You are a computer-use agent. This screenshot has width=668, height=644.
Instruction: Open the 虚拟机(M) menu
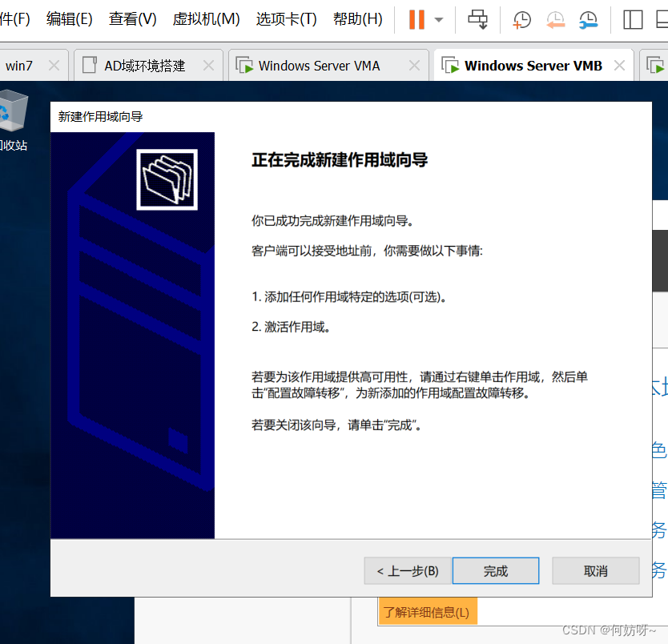[x=206, y=19]
